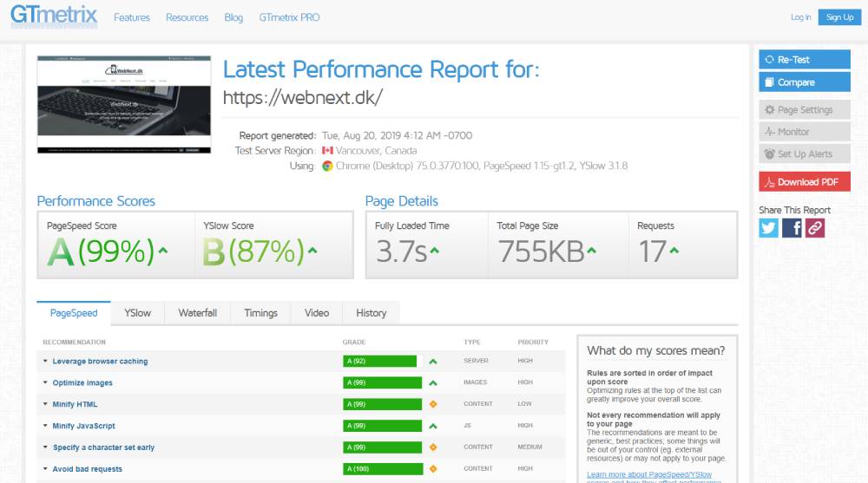Click the Priority column header

[x=533, y=343]
